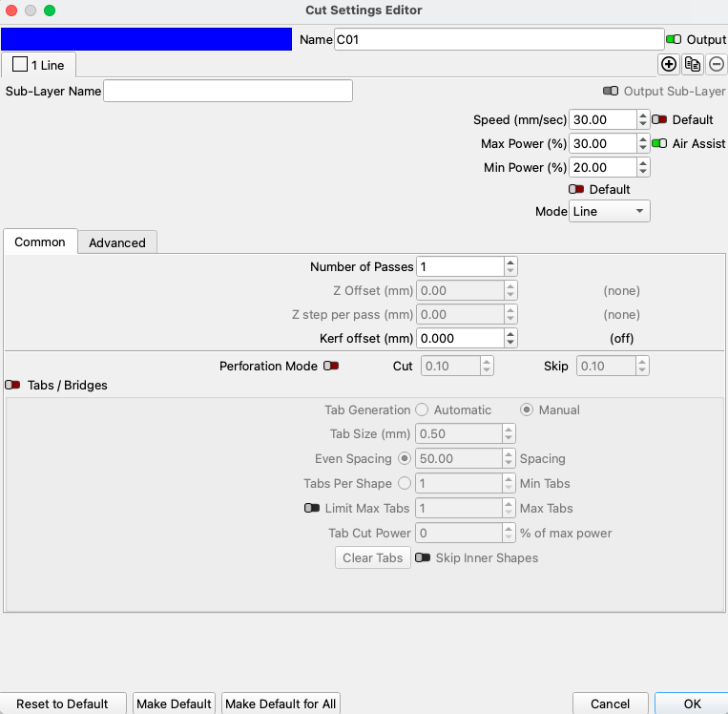Click the Number of Passes stepper arrows
The width and height of the screenshot is (728, 714).
tap(510, 267)
